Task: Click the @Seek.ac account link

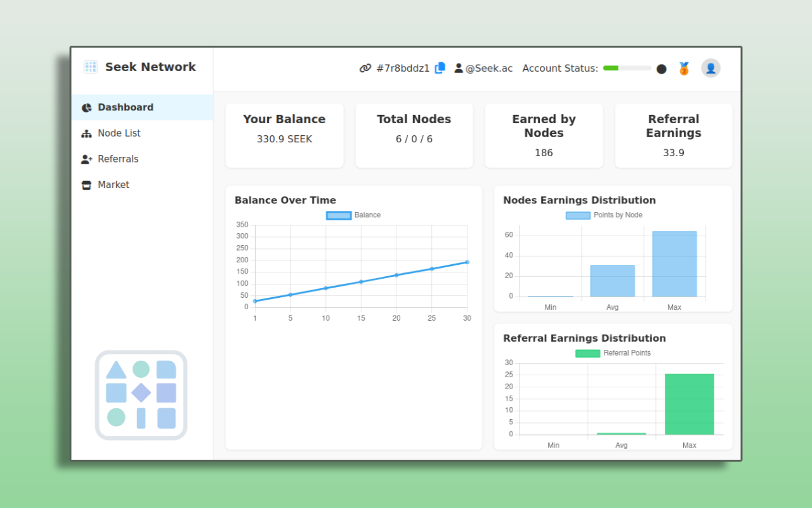Action: (x=488, y=69)
